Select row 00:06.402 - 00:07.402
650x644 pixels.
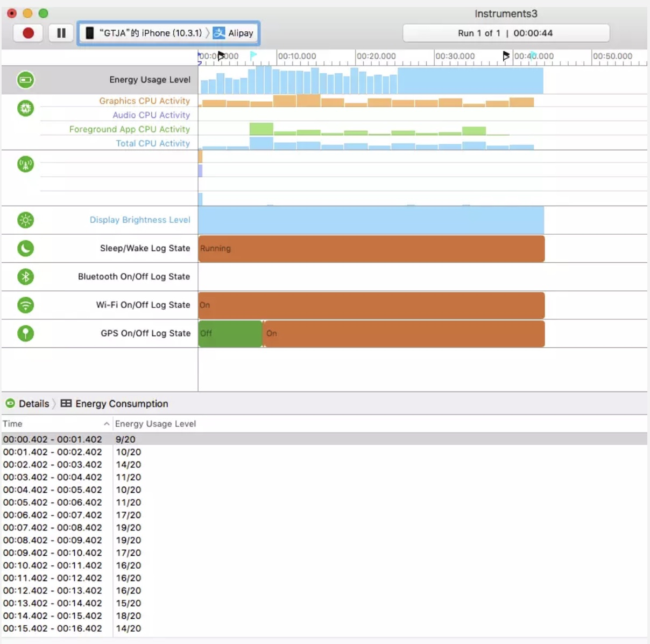pos(324,515)
